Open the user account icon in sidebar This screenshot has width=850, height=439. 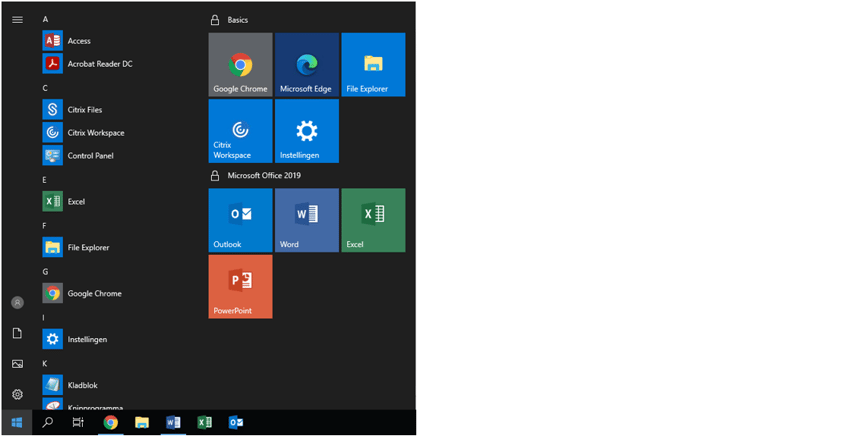pyautogui.click(x=17, y=302)
